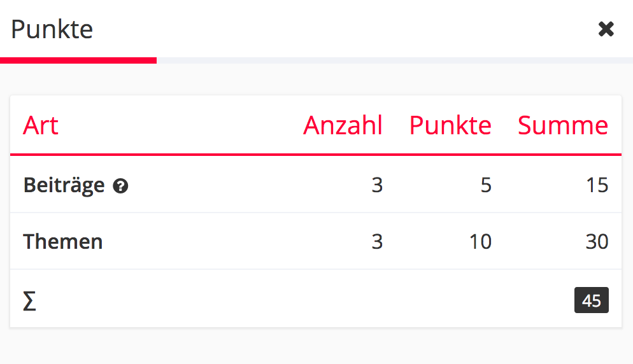
Task: Click the points value 10 for Themen
Action: [480, 242]
